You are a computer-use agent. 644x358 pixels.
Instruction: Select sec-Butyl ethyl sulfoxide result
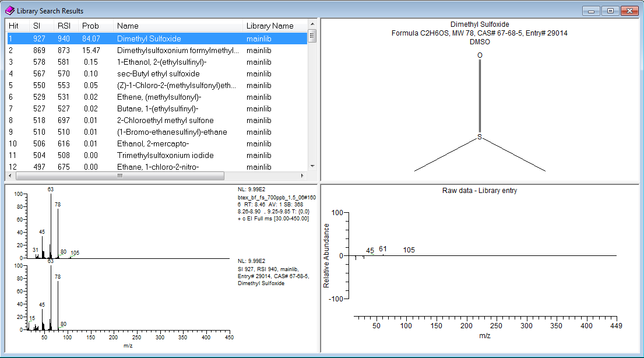tap(158, 74)
